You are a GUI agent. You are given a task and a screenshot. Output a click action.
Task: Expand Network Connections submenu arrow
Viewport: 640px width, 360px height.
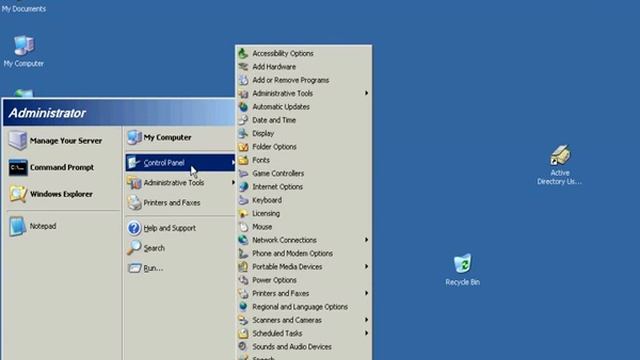(366, 240)
